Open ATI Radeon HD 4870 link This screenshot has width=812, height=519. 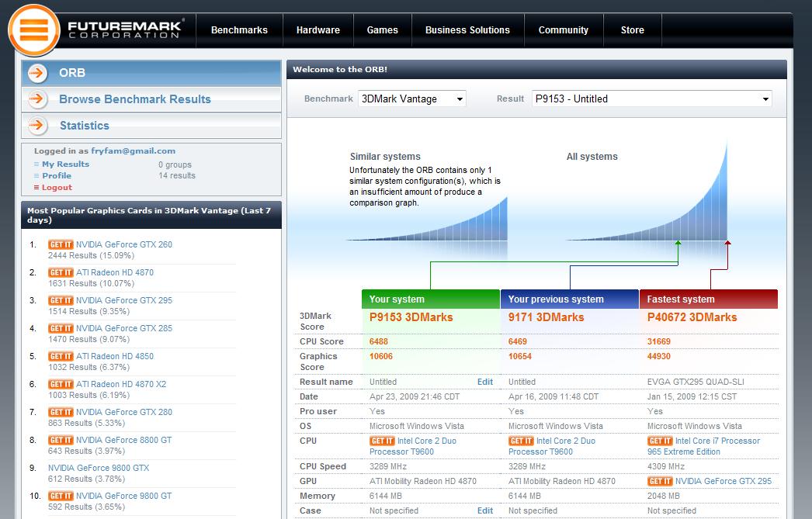pyautogui.click(x=115, y=273)
